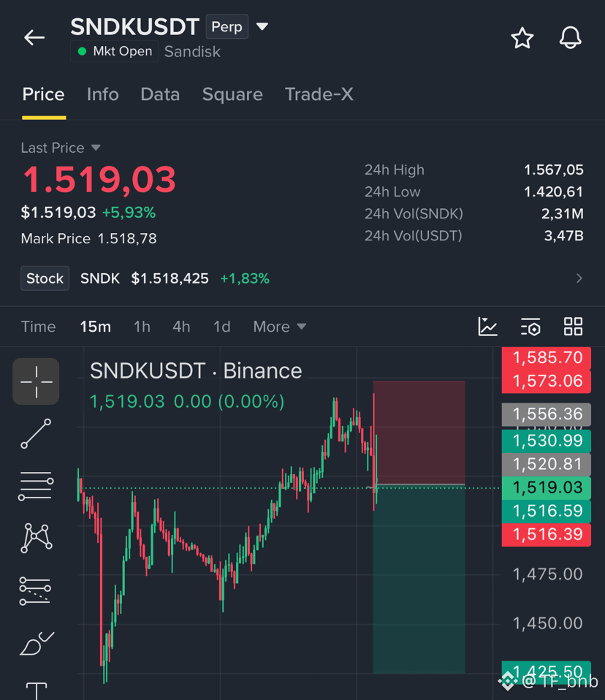Select the red stop-loss zone on chart
605x700 pixels.
tap(419, 433)
